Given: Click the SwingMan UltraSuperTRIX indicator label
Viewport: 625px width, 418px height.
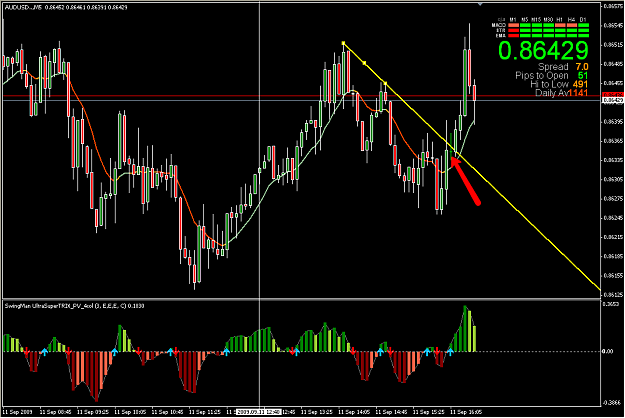Looking at the screenshot, I should pos(74,306).
